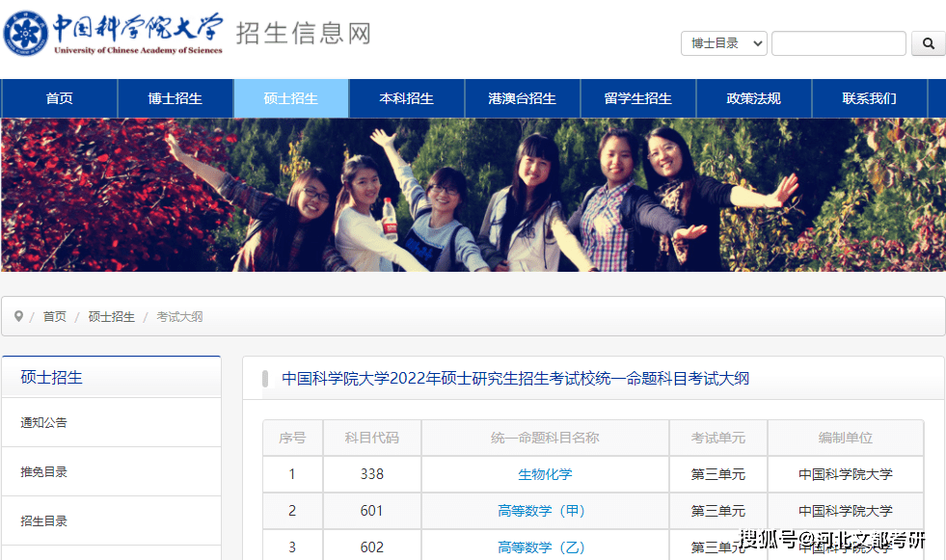
Task: Open the 高等数学（甲） syllabus link
Action: pos(545,511)
